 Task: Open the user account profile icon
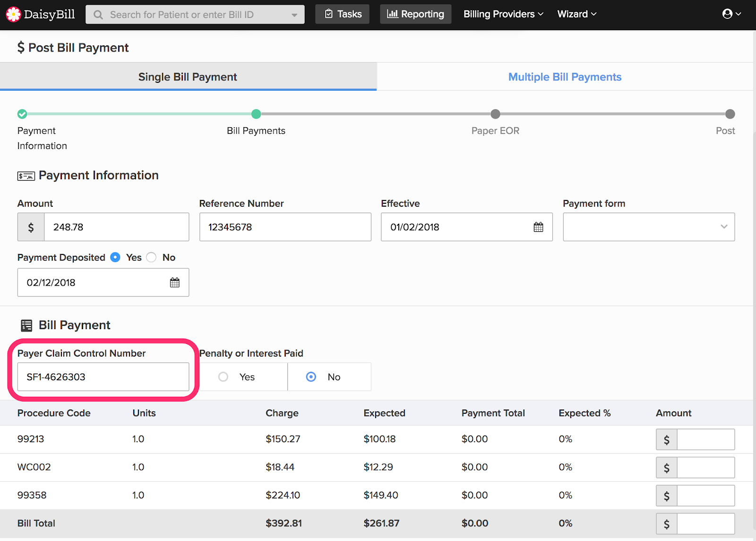click(x=728, y=14)
